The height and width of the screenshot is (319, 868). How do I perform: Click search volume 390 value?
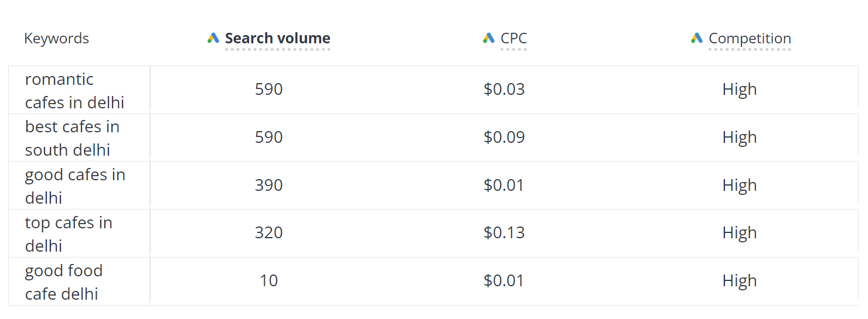pyautogui.click(x=269, y=186)
